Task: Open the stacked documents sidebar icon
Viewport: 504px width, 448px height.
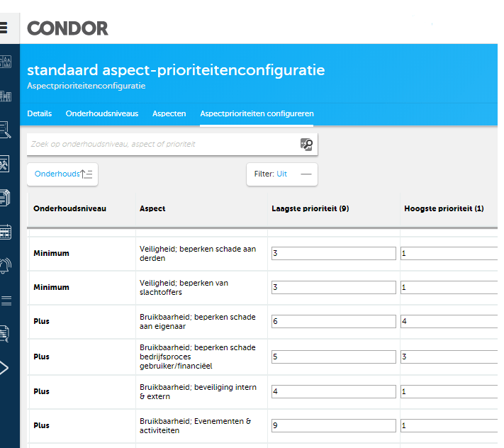Action: (x=5, y=198)
